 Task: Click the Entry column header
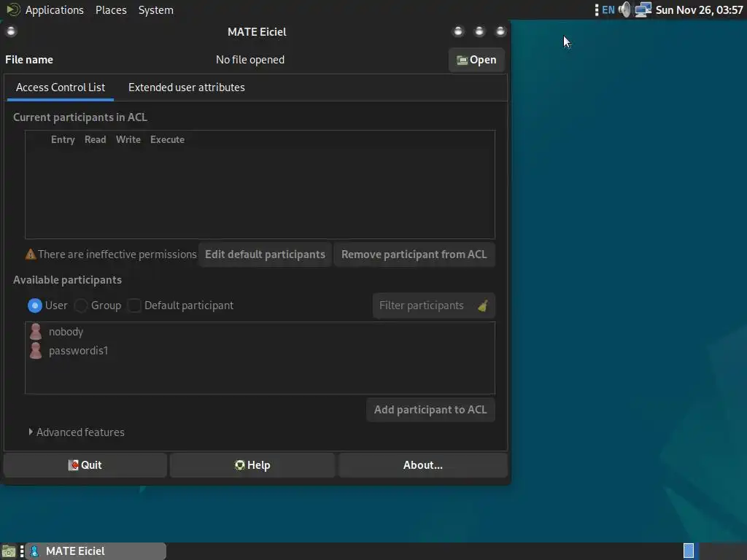click(63, 139)
